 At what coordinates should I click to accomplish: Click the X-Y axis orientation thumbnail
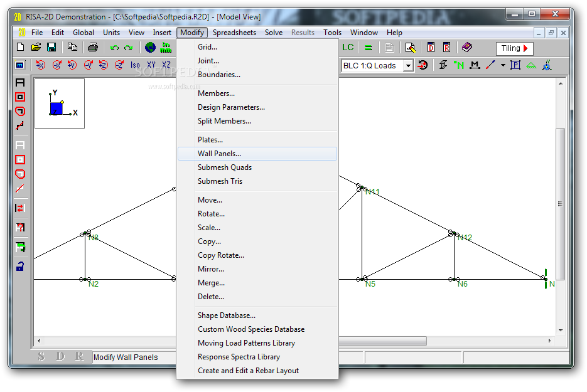tap(60, 103)
